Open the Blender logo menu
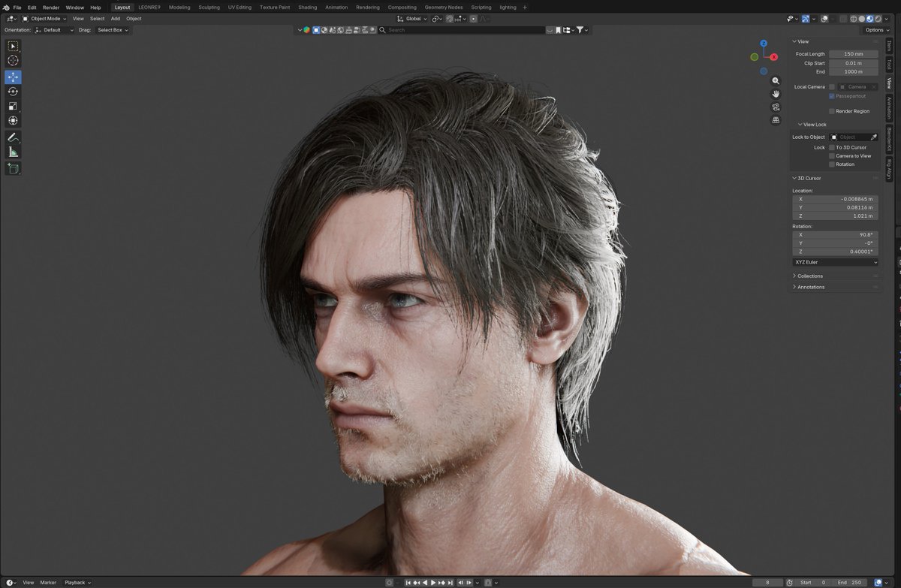Screen dimensions: 901x588 point(6,7)
